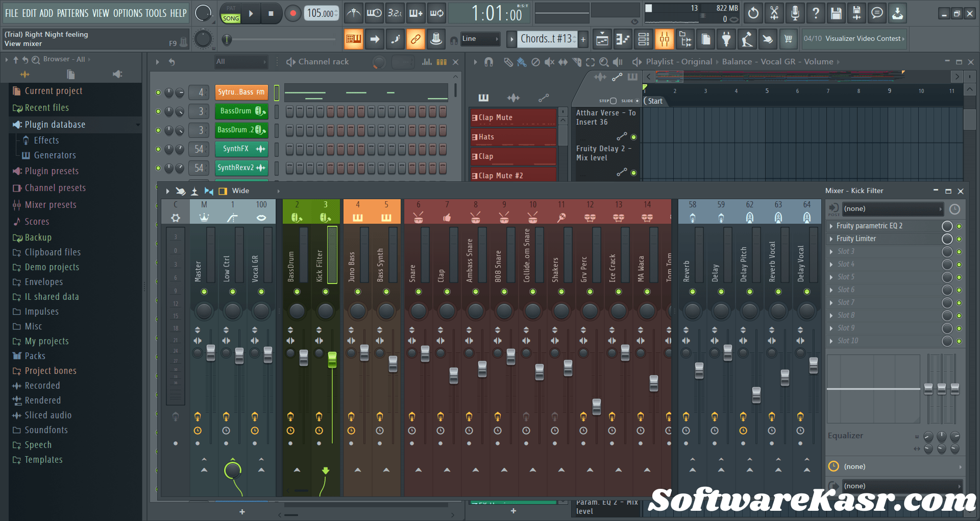Mute the SynthFX channel green LED
Viewport: 980px width, 521px height.
pyautogui.click(x=158, y=149)
